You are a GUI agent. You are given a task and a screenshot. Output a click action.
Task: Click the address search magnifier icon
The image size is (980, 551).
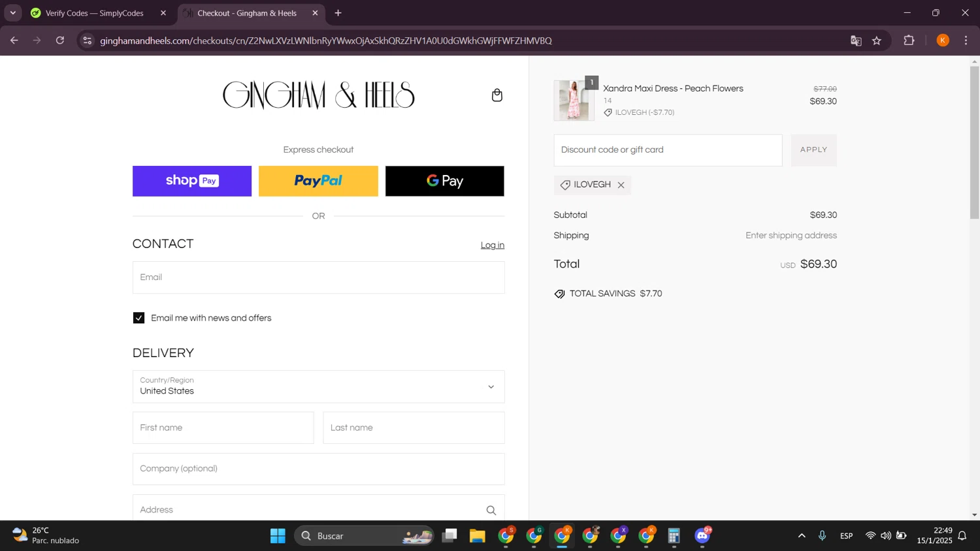pyautogui.click(x=491, y=511)
